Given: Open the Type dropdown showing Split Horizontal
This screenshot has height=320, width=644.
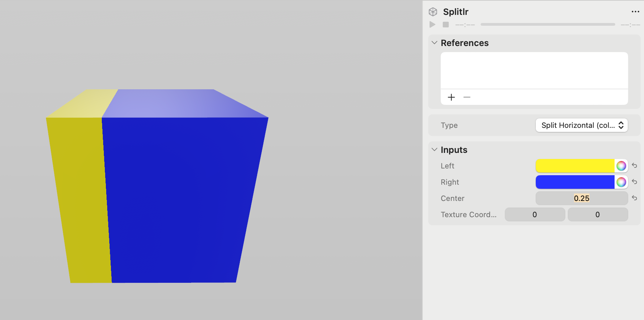Looking at the screenshot, I should coord(581,125).
